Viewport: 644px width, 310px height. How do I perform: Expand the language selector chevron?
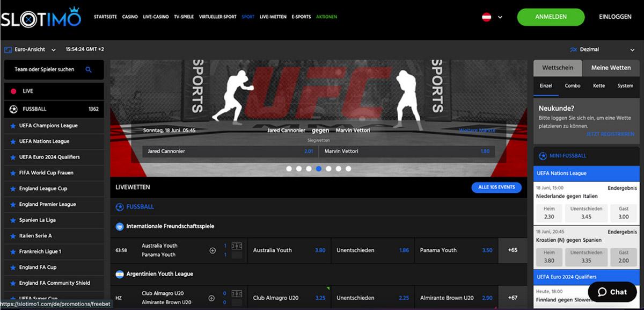click(x=500, y=17)
